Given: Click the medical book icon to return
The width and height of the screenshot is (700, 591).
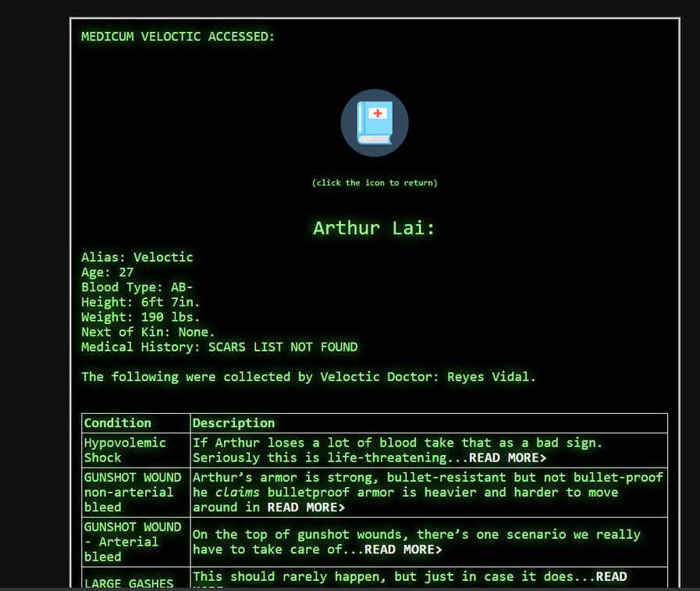Looking at the screenshot, I should pos(375,123).
